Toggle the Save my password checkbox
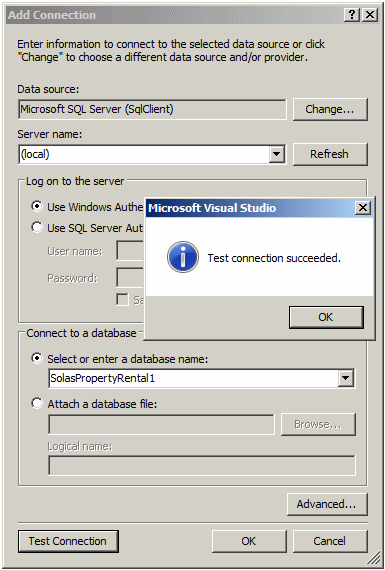385x570 pixels. tap(122, 300)
